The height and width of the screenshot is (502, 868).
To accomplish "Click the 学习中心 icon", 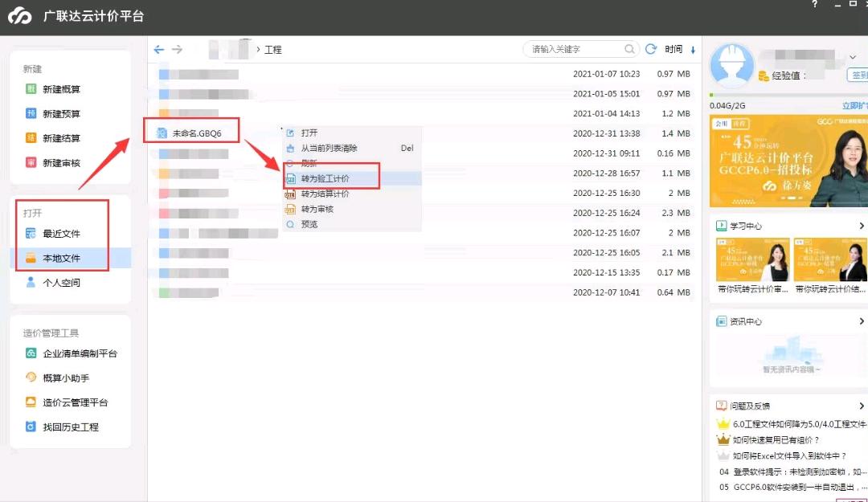I will 721,226.
